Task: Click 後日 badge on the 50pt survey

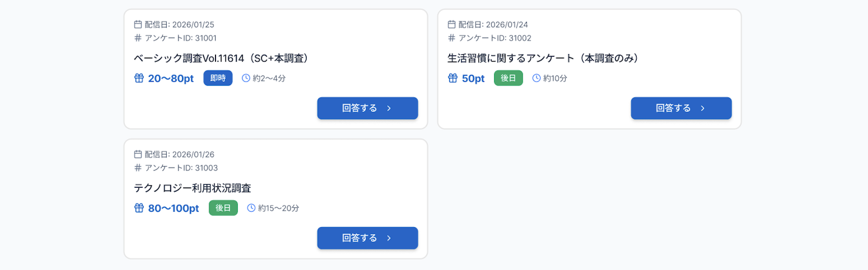Action: (x=508, y=78)
